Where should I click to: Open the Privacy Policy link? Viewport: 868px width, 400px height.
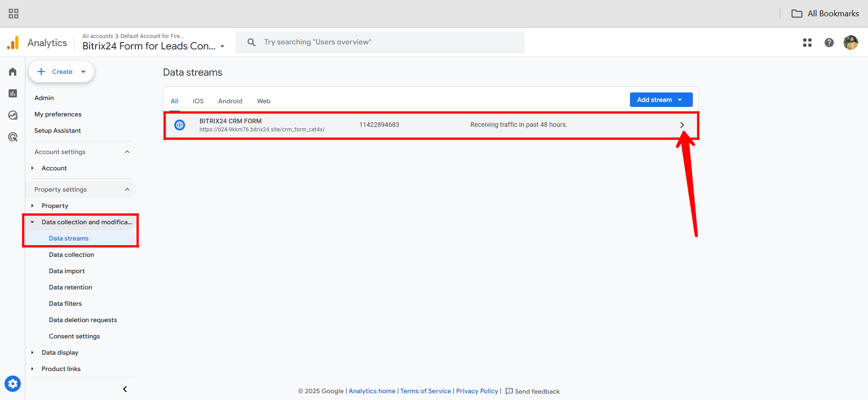click(477, 391)
